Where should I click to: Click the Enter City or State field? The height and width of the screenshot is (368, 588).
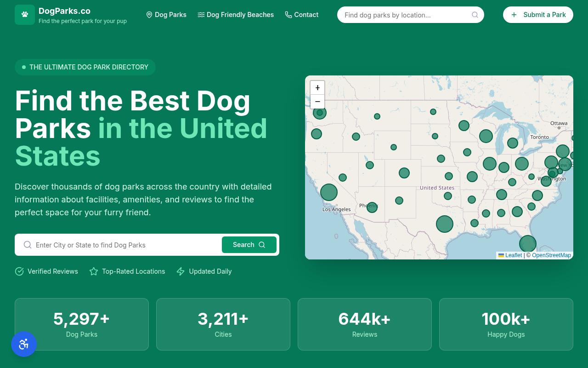click(127, 245)
